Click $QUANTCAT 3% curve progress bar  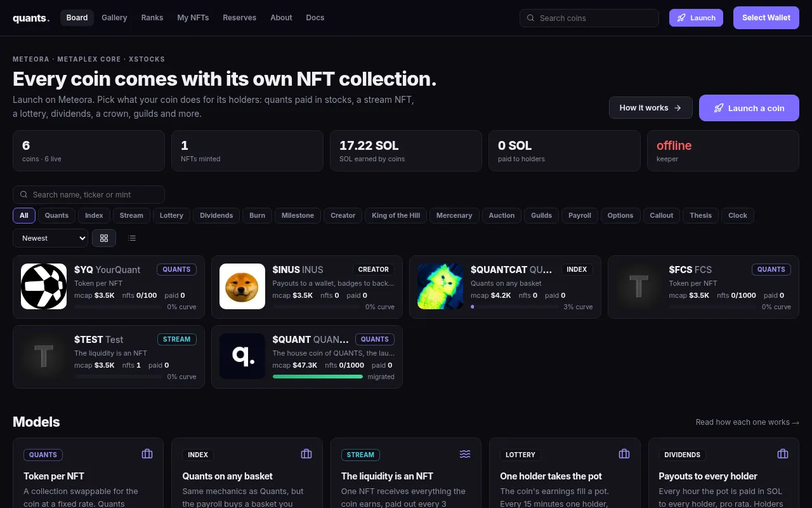tap(514, 307)
